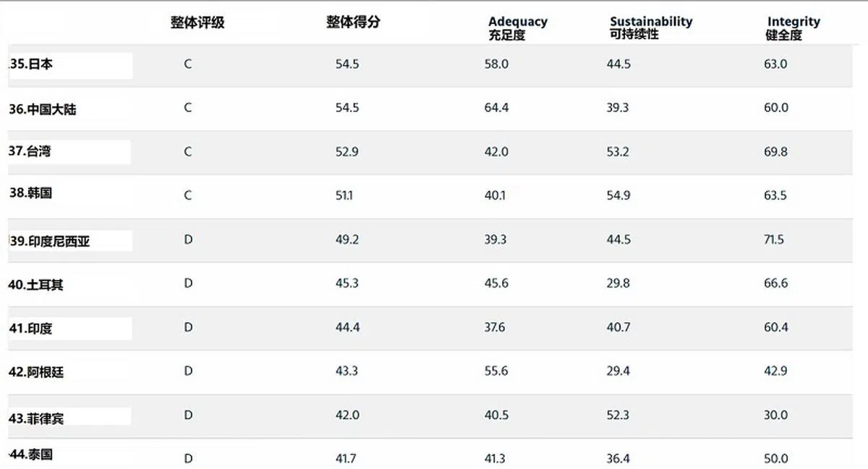Screen dimensions: 868x469
Task: Select the 39.印度尼西亚 row label
Action: point(50,242)
